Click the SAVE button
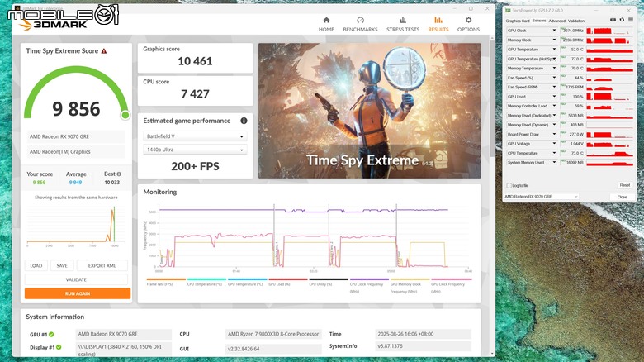644x362 pixels. pyautogui.click(x=62, y=266)
